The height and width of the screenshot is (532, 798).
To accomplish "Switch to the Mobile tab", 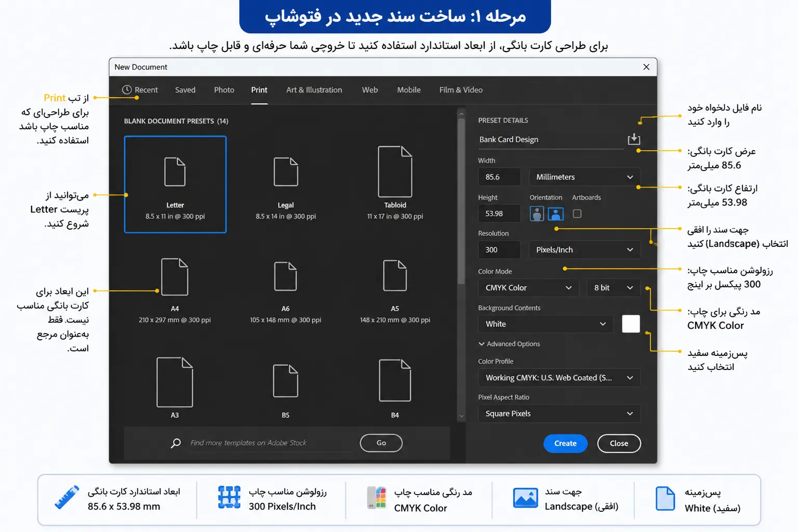I will 409,90.
